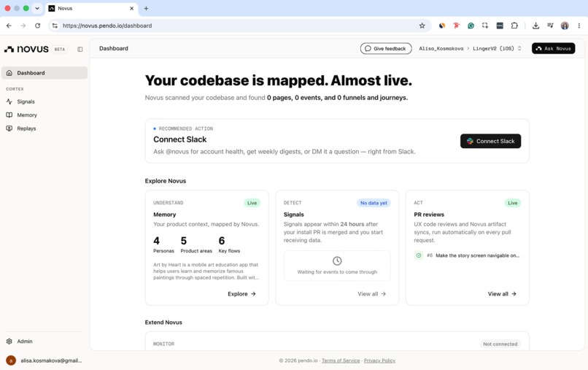Click the No data yet badge

[x=374, y=203]
